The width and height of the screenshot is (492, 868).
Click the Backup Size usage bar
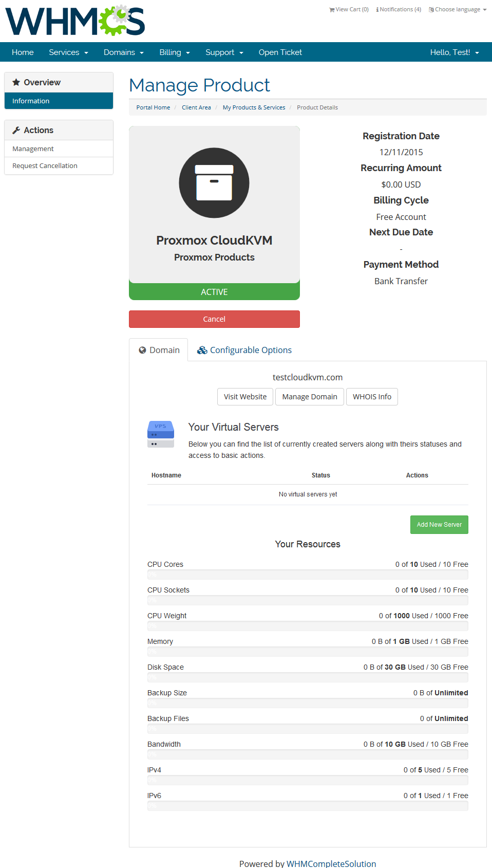coord(308,703)
